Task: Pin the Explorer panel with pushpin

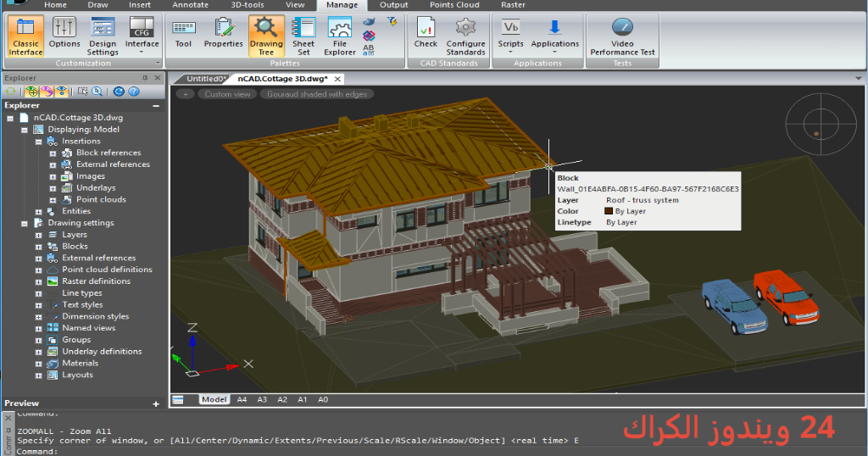Action: point(145,78)
